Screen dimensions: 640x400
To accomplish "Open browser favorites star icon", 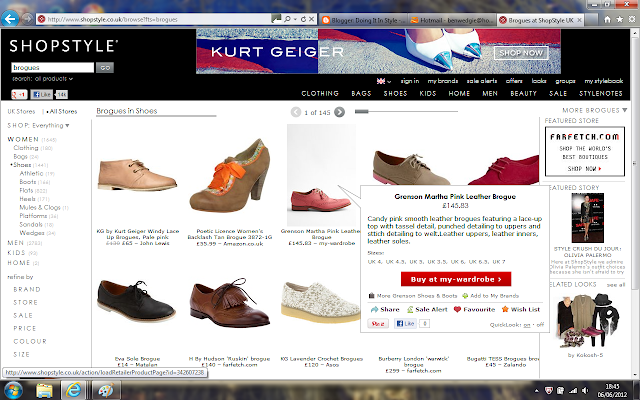I will [x=620, y=19].
